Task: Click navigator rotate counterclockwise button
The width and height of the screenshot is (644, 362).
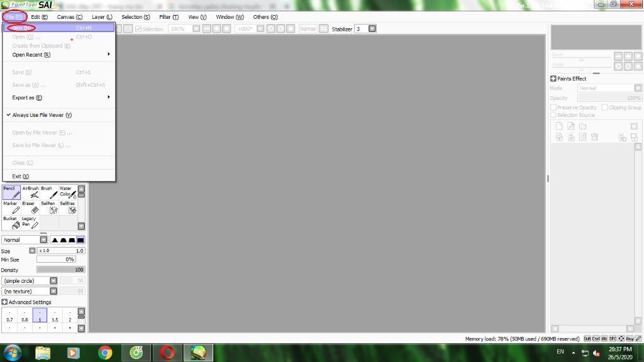Action: click(618, 66)
